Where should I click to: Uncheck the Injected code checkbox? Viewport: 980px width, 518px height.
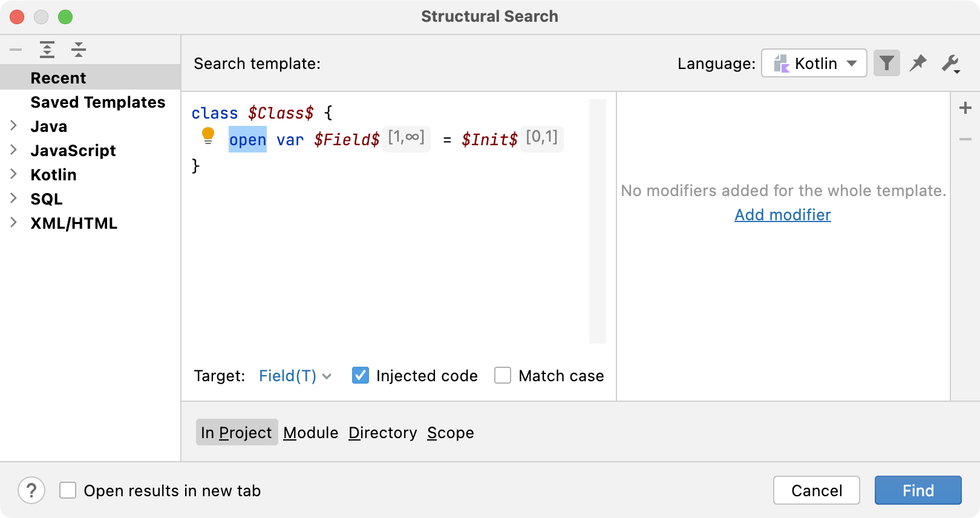(x=361, y=375)
